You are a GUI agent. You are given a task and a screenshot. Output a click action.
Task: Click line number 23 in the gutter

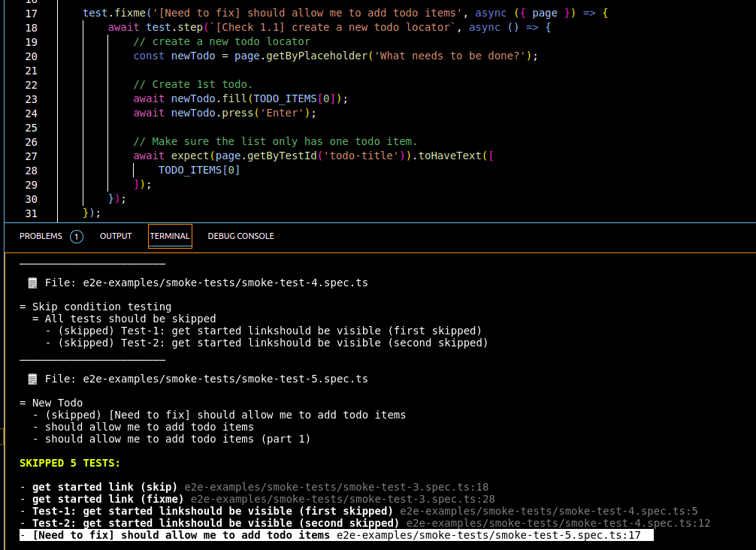pyautogui.click(x=32, y=99)
